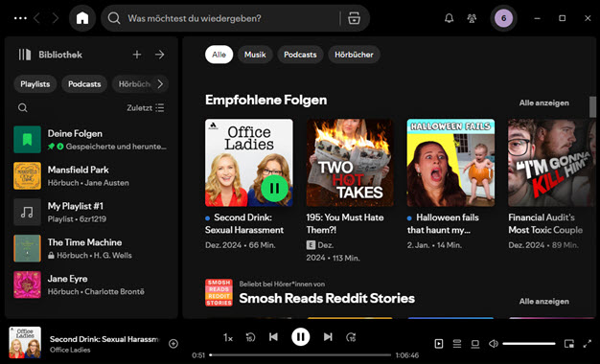Viewport: 600px width, 364px height.
Task: Seek on the playback progress bar
Action: tap(300, 355)
